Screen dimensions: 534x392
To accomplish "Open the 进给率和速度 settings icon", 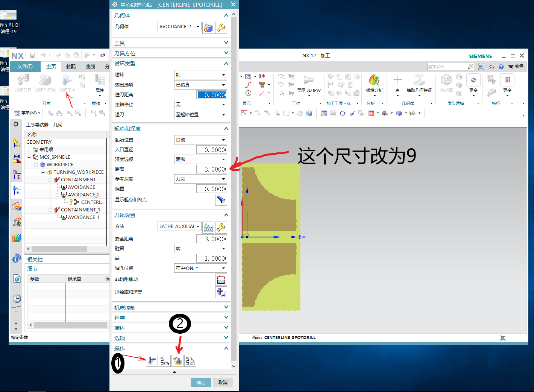I will coord(221,292).
